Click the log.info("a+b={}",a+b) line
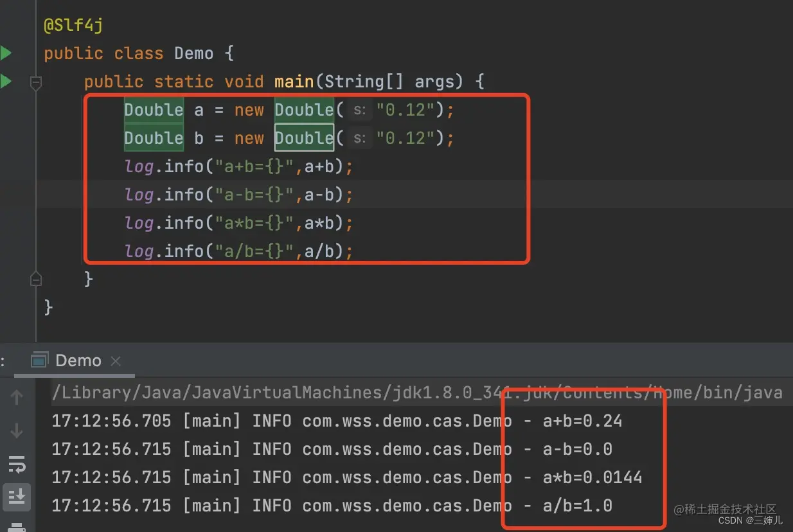 [239, 166]
